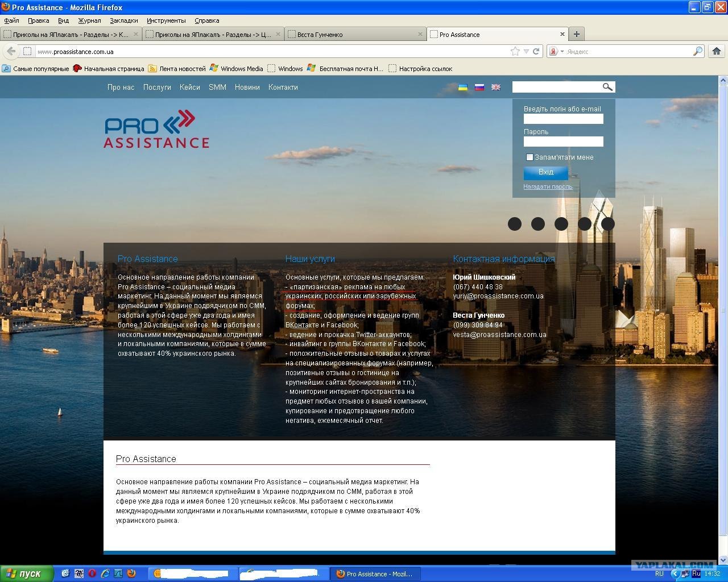Open the Настройка ссылок bookmark
The image size is (728, 582).
[x=420, y=68]
